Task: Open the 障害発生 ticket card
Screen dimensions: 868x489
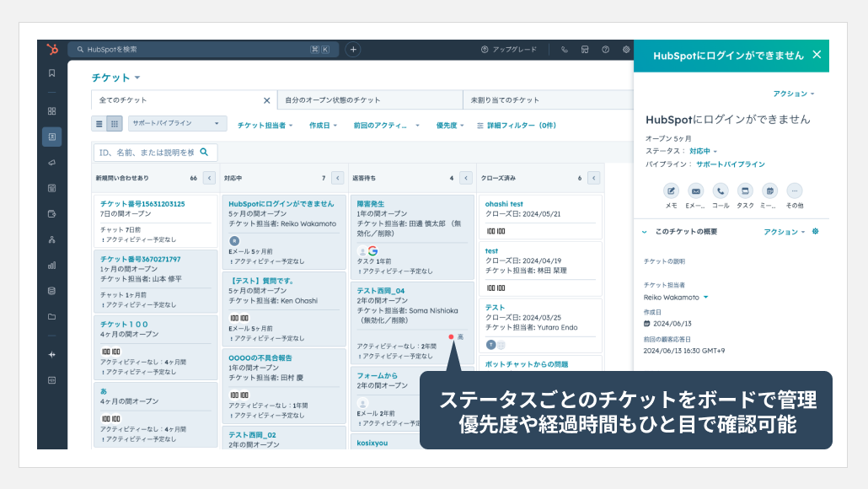Action: [x=370, y=204]
